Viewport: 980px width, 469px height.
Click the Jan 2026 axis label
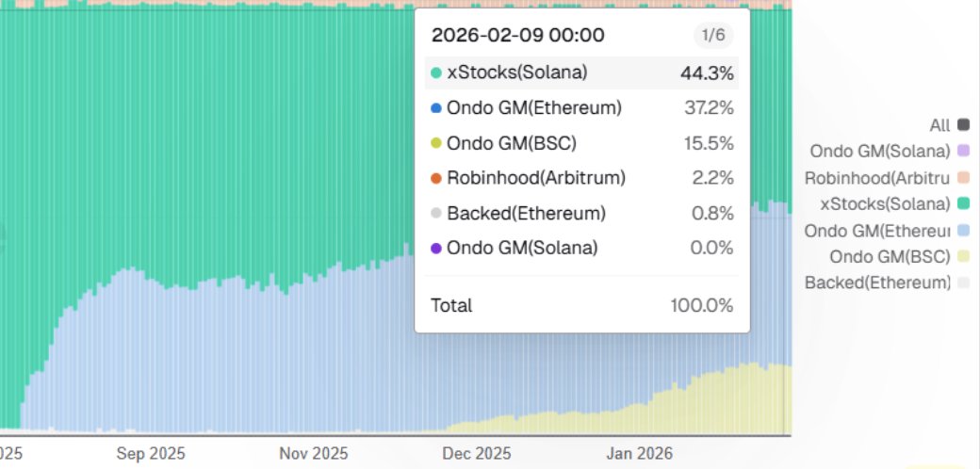(640, 453)
